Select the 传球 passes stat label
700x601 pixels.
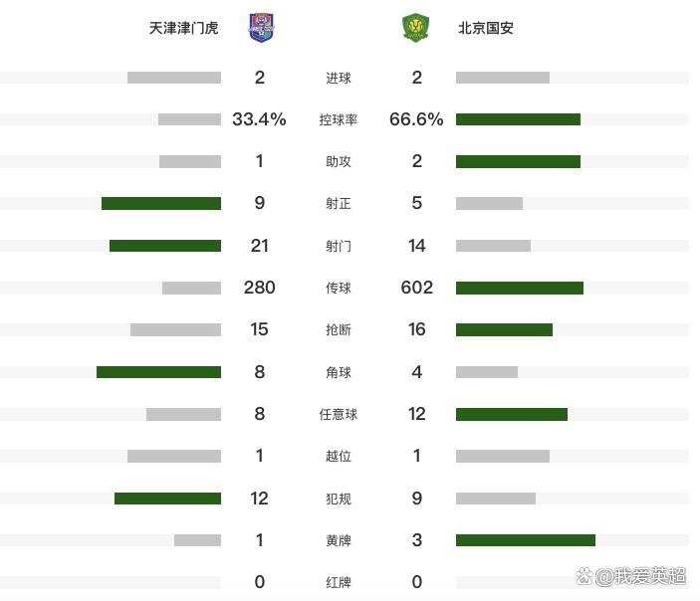(x=338, y=288)
